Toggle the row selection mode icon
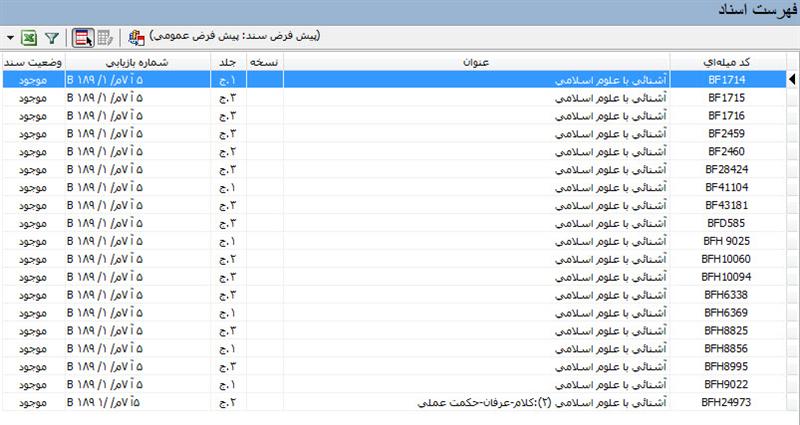The height and width of the screenshot is (425, 800). pos(83,38)
